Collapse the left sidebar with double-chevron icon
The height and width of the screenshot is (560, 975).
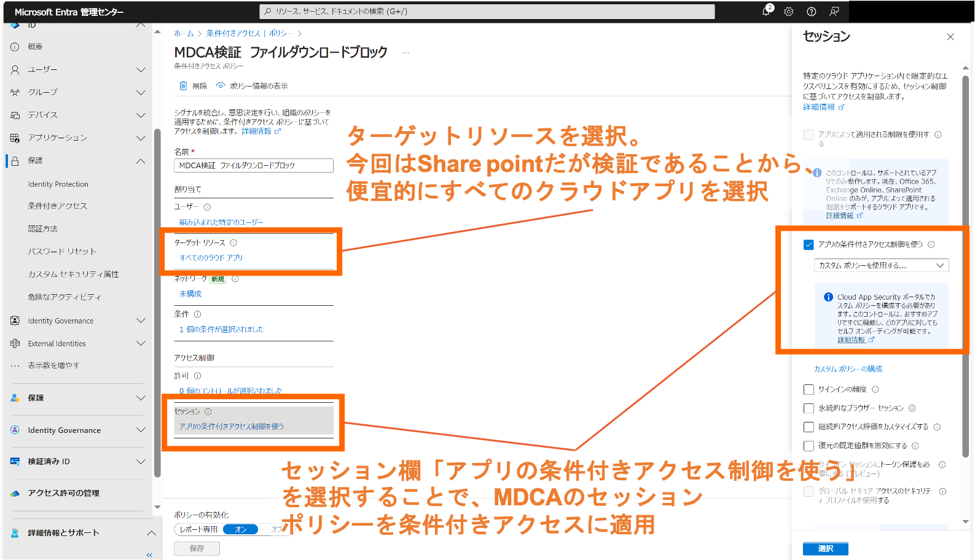(x=149, y=554)
